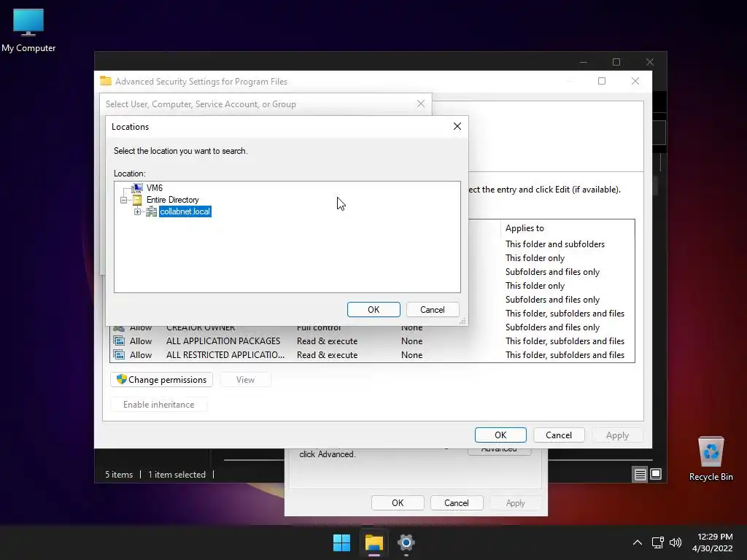Click '5 items' status bar text
The width and height of the screenshot is (747, 560).
(x=119, y=474)
